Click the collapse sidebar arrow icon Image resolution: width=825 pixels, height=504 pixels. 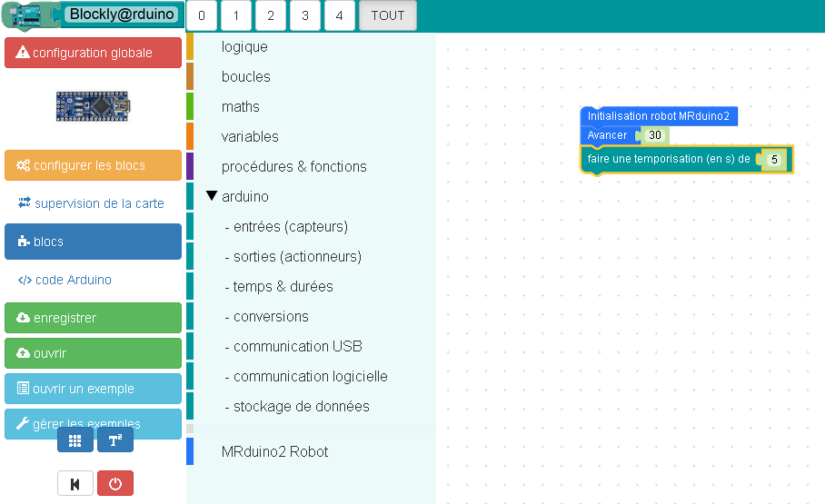coord(75,484)
